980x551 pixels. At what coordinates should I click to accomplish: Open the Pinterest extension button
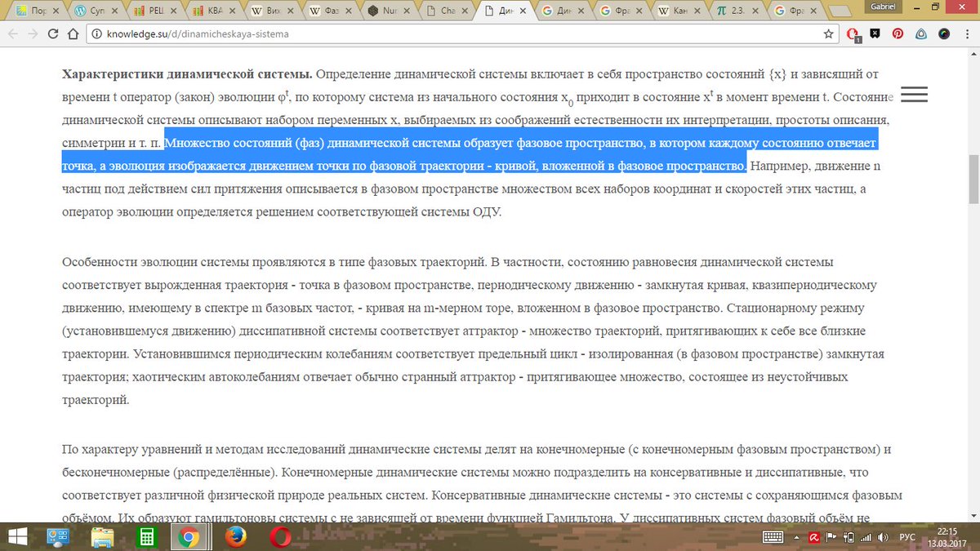[898, 34]
